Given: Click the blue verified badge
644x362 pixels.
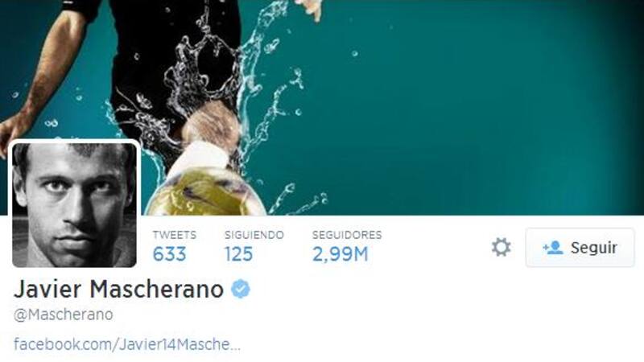Looking at the screenshot, I should point(241,289).
